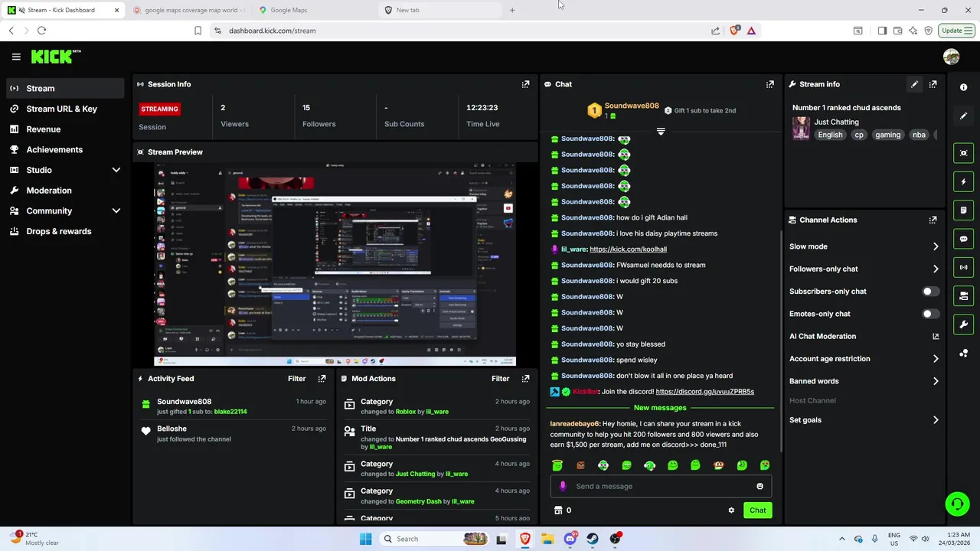
Task: Open Drops & rewards page
Action: click(65, 231)
